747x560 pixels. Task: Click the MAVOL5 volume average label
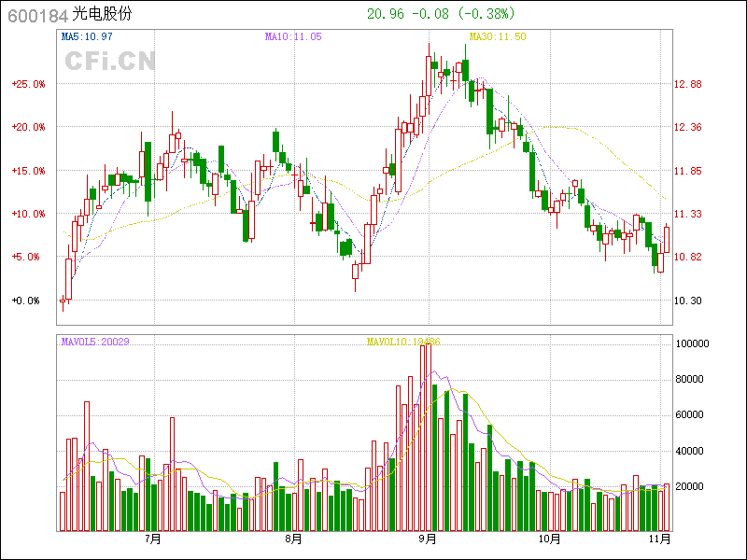[94, 342]
